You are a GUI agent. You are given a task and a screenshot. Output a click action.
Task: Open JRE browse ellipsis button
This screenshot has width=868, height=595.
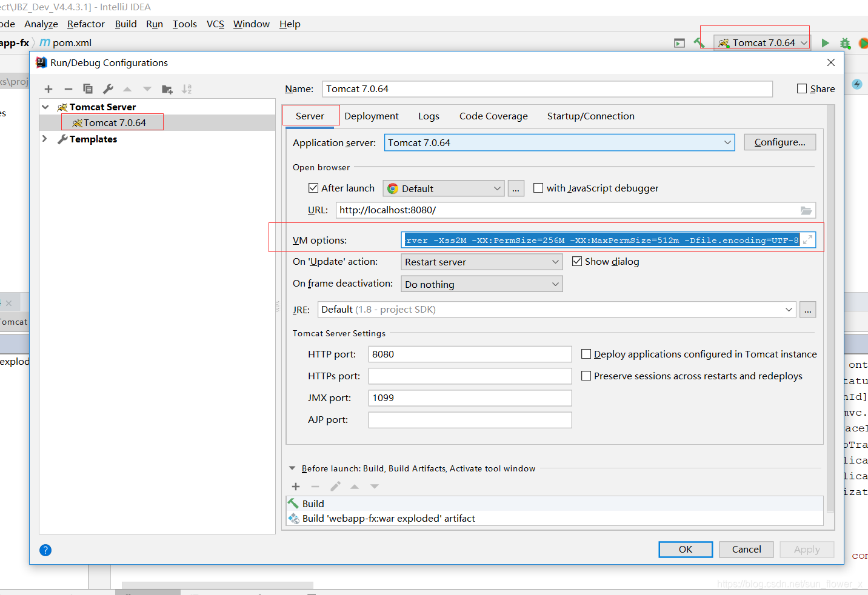coord(808,310)
